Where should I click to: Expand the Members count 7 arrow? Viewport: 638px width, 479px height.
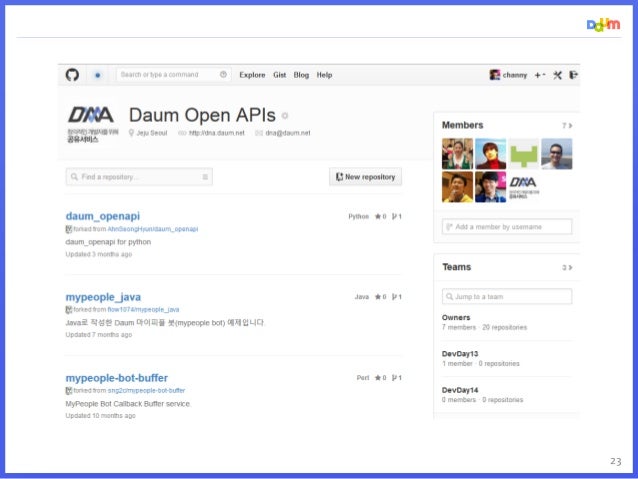coord(567,126)
